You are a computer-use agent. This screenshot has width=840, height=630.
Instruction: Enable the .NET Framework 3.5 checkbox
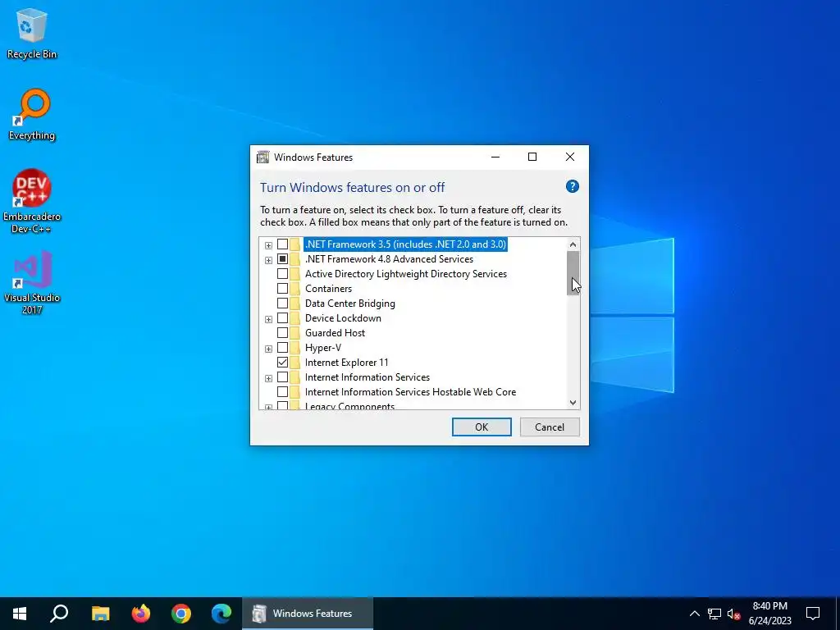282,244
